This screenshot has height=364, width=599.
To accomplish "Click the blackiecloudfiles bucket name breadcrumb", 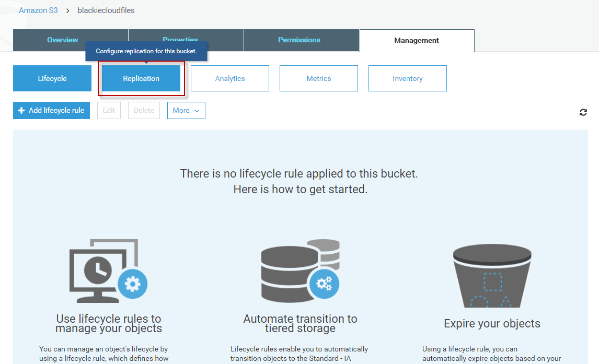I will tap(106, 10).
